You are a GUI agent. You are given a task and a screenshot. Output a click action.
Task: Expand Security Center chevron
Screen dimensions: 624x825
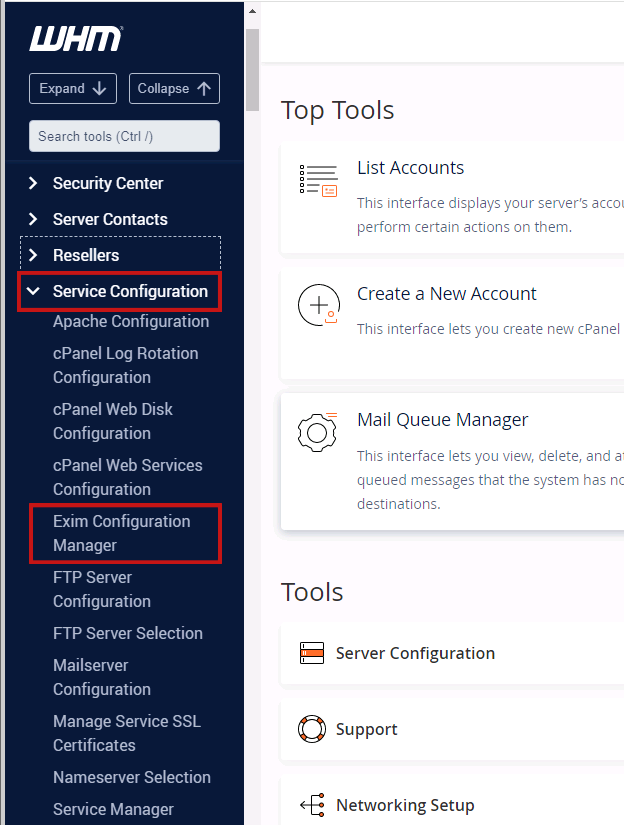[33, 183]
